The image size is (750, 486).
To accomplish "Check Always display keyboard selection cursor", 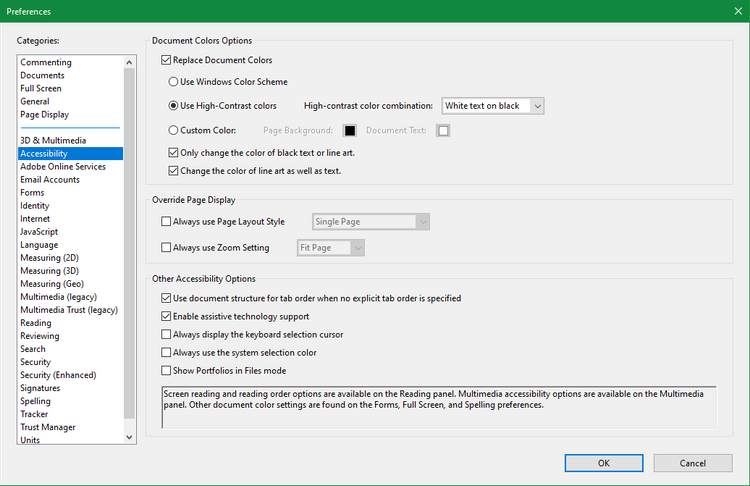I will [166, 334].
